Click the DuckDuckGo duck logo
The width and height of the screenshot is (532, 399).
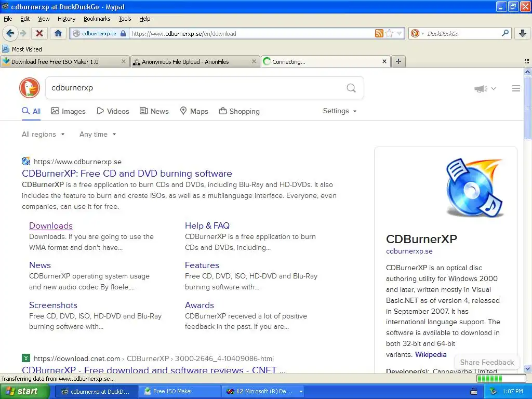click(x=30, y=88)
